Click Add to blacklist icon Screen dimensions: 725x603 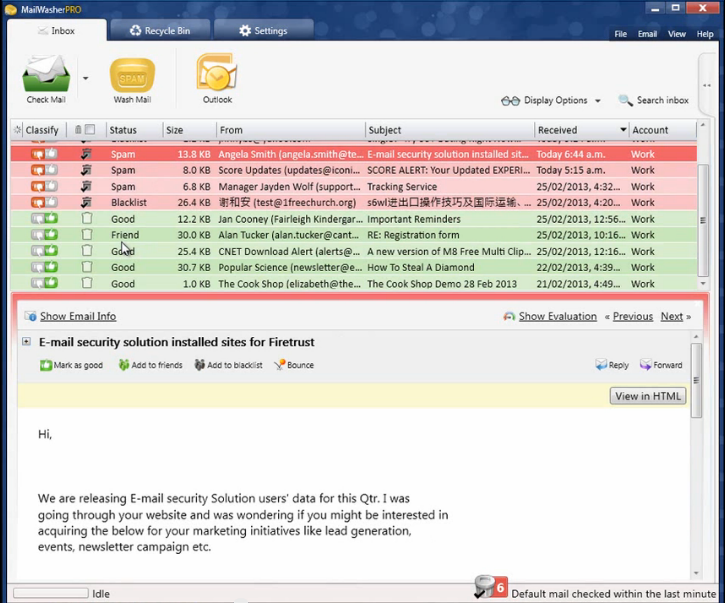[x=200, y=365]
